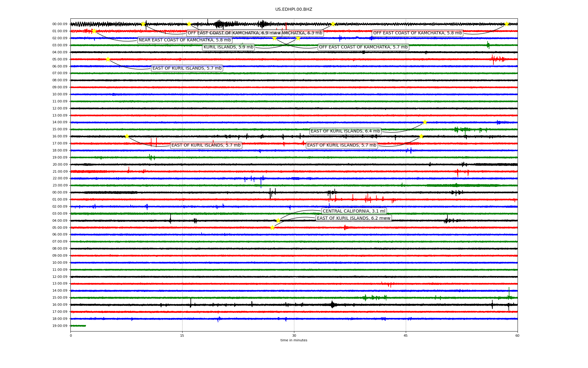Viewport: 588px width, 368px height.
Task: Click the x-axis tick label 15
Action: click(x=182, y=335)
